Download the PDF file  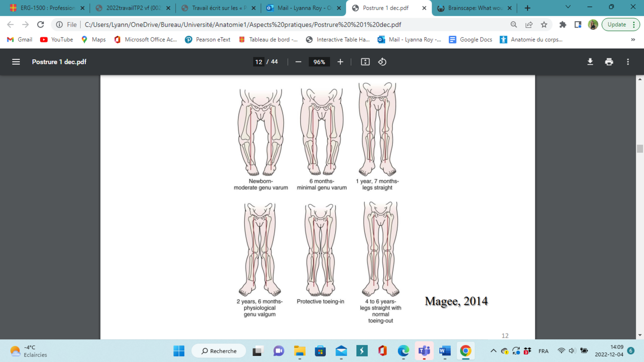pos(590,62)
